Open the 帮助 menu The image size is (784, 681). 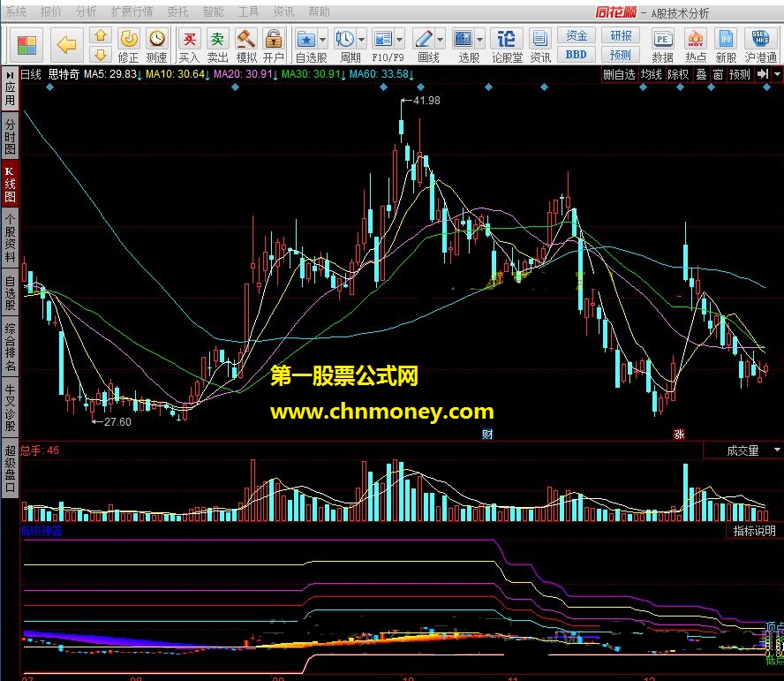(319, 11)
